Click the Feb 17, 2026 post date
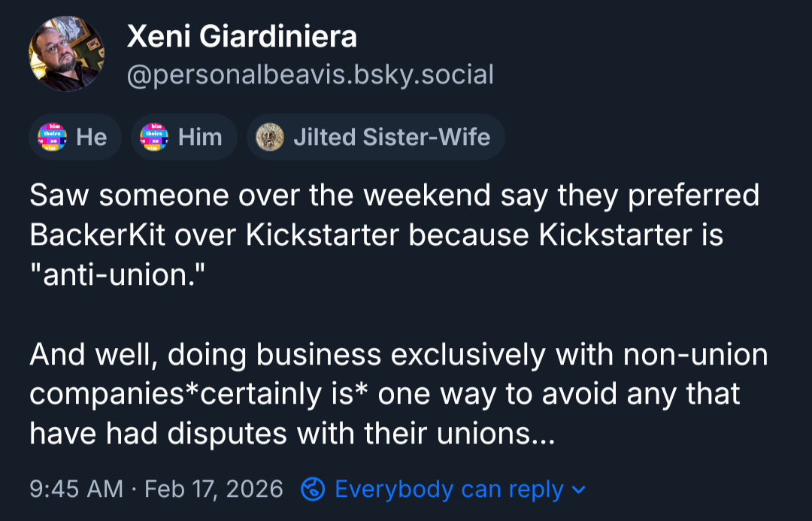 coord(214,489)
